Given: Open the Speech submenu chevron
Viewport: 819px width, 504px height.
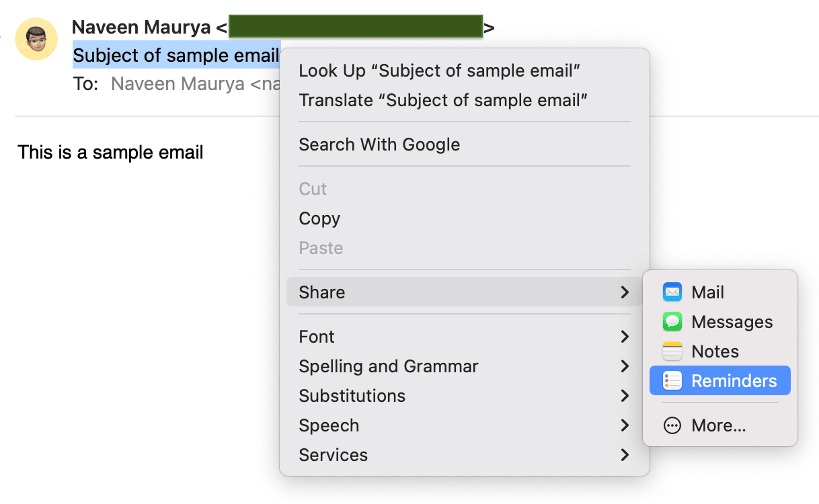Looking at the screenshot, I should (x=625, y=425).
